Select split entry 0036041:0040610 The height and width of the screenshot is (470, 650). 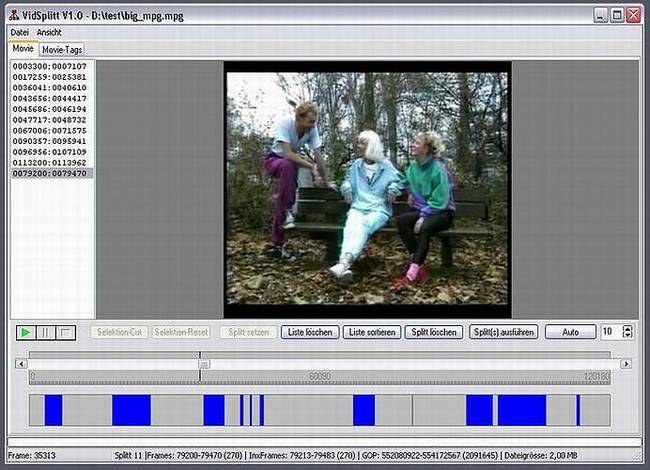click(x=50, y=88)
